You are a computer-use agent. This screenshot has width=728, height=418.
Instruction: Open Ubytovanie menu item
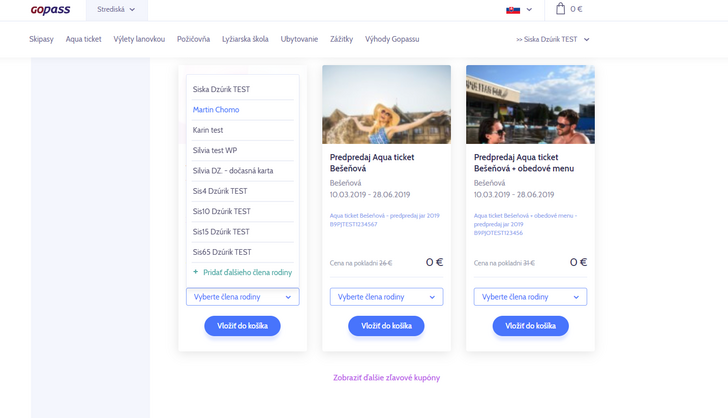tap(299, 39)
